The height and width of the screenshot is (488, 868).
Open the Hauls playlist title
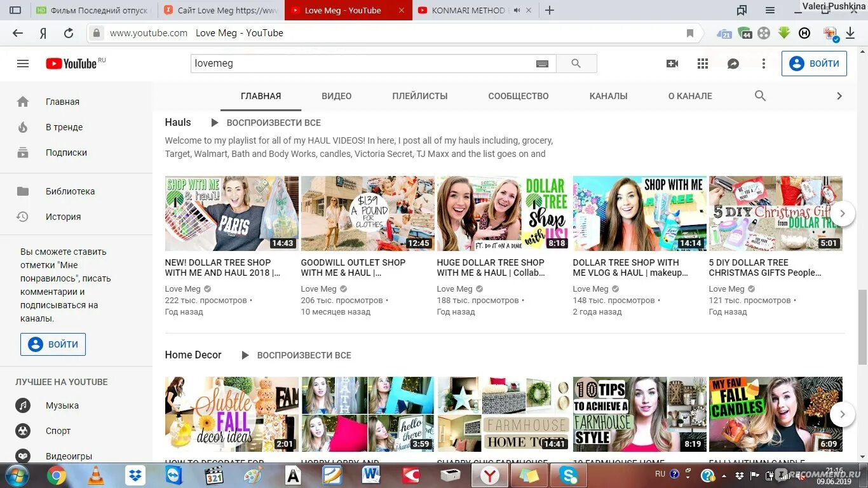178,122
